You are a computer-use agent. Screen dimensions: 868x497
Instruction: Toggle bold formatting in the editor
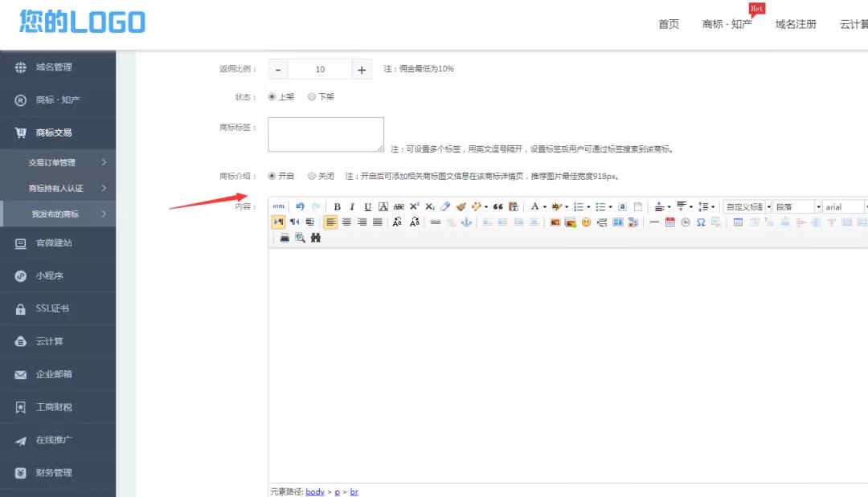(338, 207)
